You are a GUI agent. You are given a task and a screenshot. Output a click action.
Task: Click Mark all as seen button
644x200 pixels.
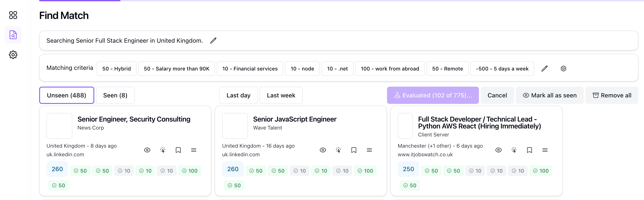[550, 95]
